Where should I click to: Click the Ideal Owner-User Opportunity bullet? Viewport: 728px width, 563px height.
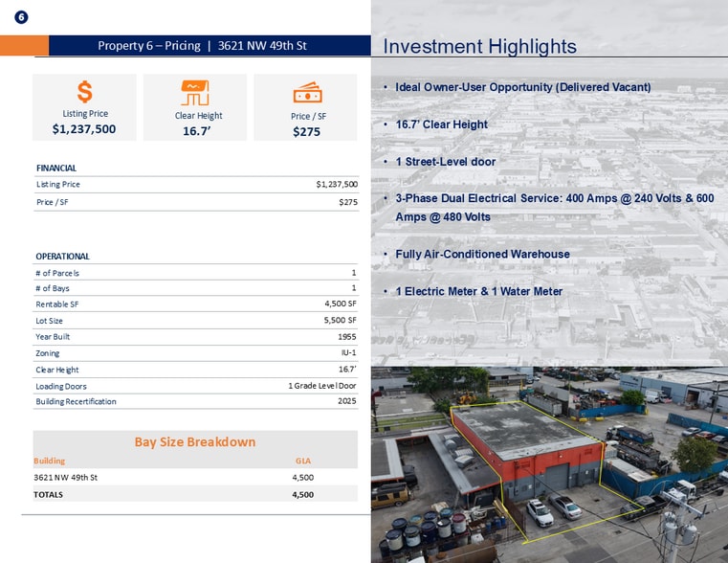pos(522,87)
